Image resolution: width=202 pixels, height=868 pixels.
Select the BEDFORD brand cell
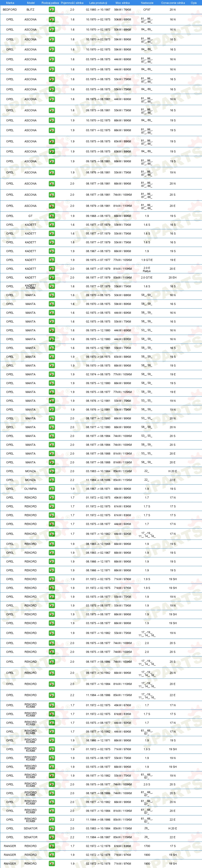pyautogui.click(x=10, y=10)
